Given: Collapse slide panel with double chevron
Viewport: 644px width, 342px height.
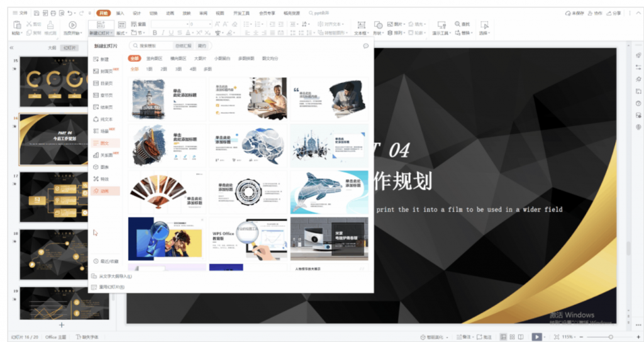Looking at the screenshot, I should [x=11, y=48].
